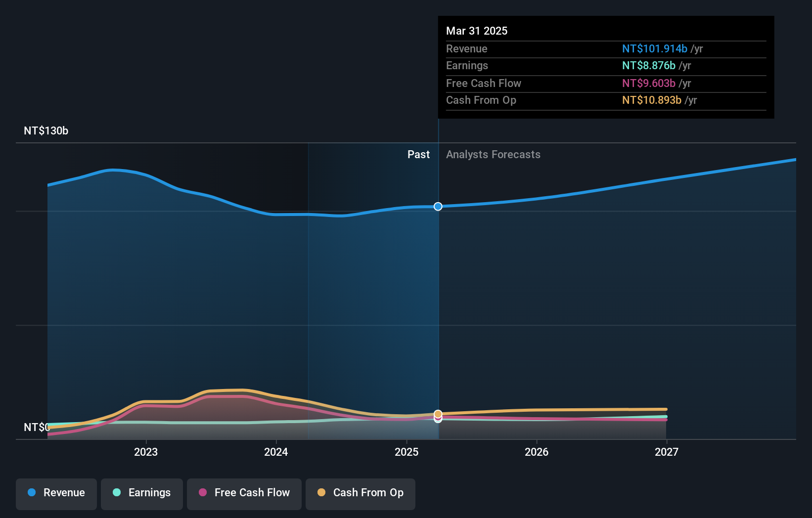Image resolution: width=812 pixels, height=518 pixels.
Task: Click the 2025 x-axis label
Action: point(406,452)
